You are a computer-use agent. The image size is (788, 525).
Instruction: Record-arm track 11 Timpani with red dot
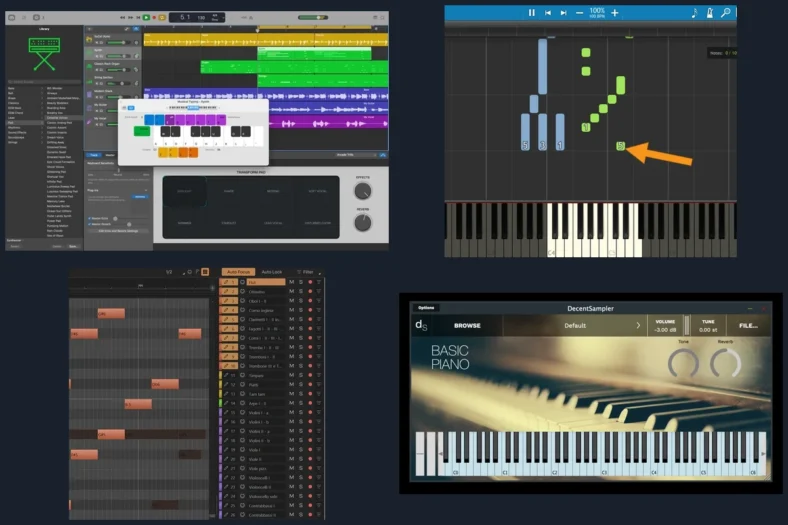310,375
